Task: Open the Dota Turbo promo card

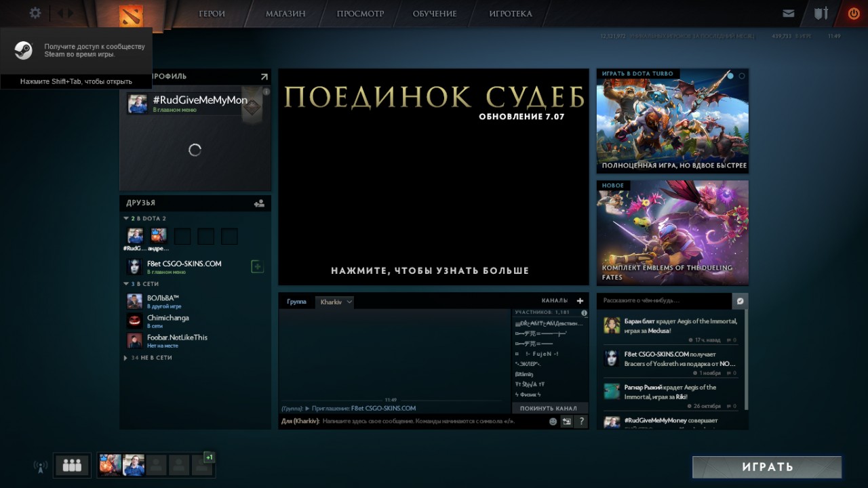Action: pos(673,121)
